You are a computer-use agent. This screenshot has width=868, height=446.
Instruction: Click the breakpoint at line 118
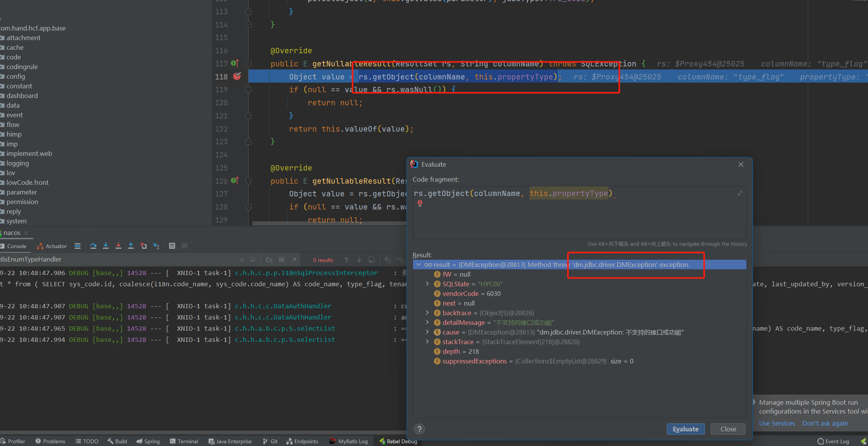pos(237,76)
